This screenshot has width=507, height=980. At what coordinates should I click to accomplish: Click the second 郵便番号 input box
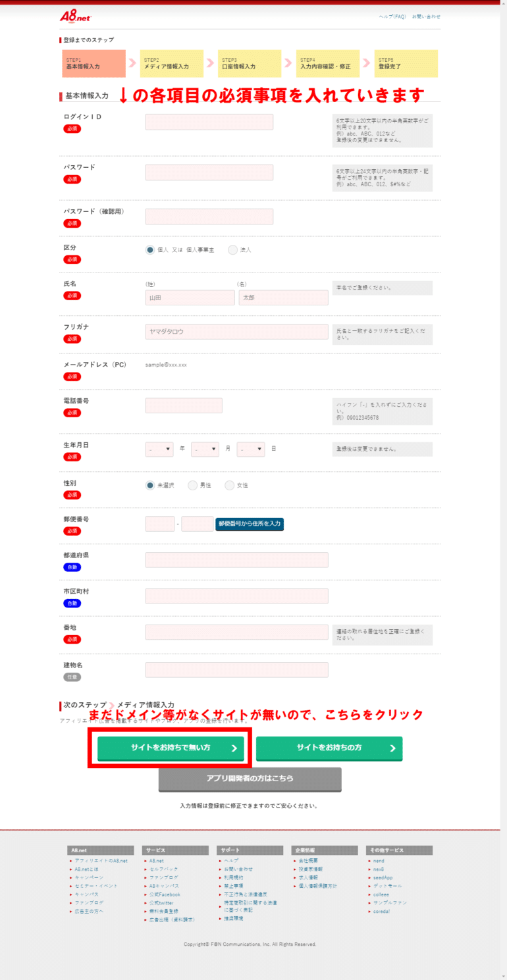pyautogui.click(x=197, y=524)
